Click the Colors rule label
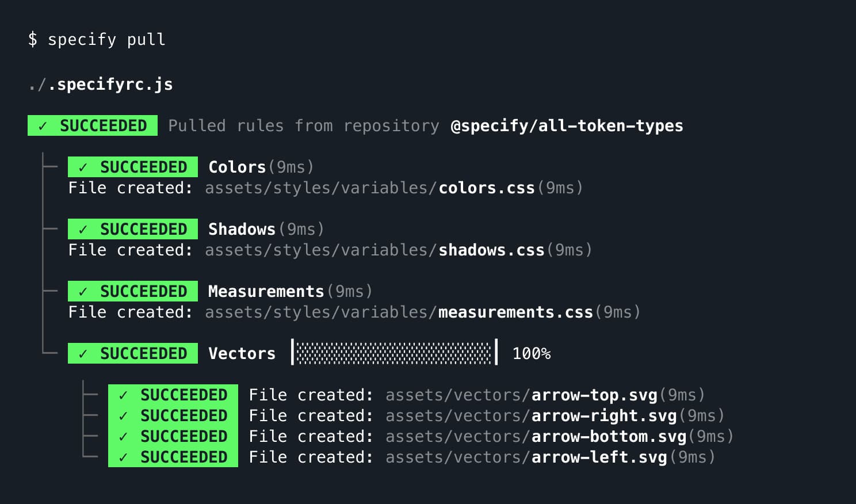 click(x=237, y=167)
